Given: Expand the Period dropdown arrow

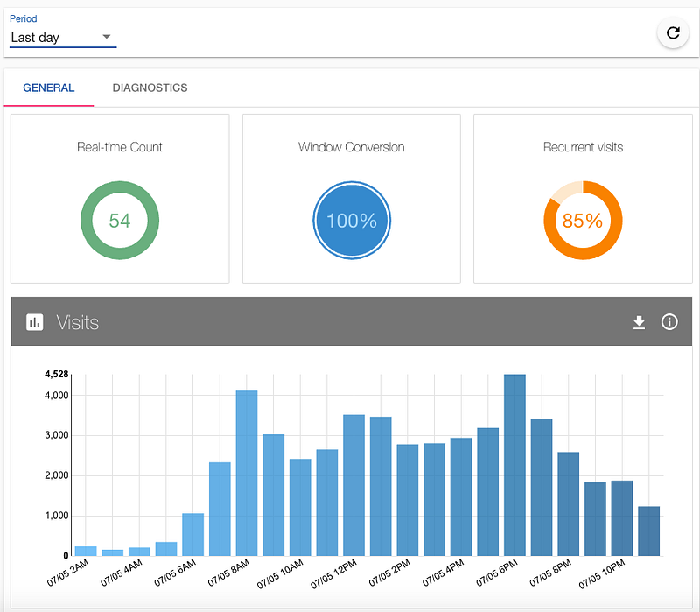Looking at the screenshot, I should 106,37.
